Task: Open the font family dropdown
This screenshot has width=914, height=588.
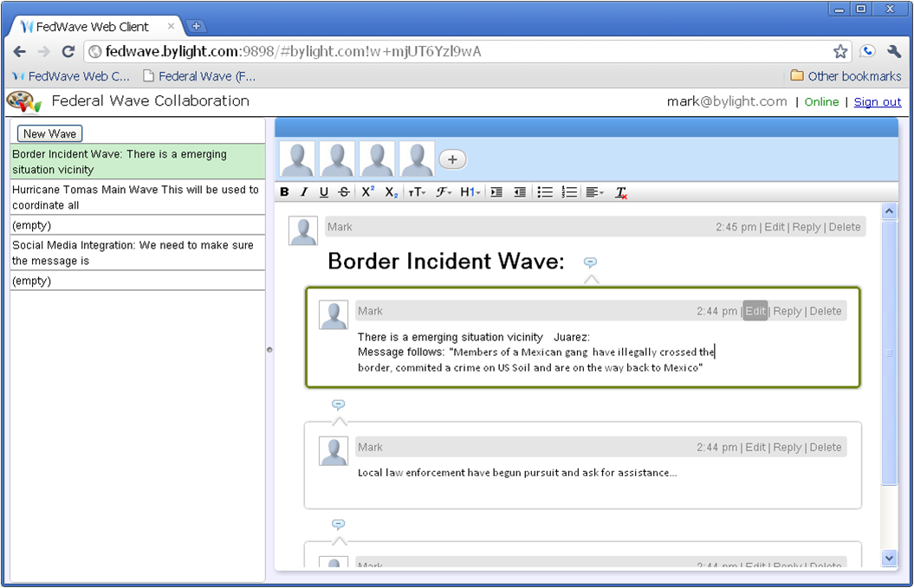Action: click(444, 191)
